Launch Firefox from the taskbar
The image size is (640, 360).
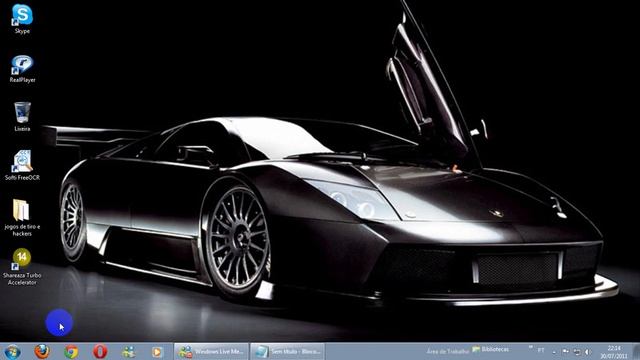tap(42, 351)
